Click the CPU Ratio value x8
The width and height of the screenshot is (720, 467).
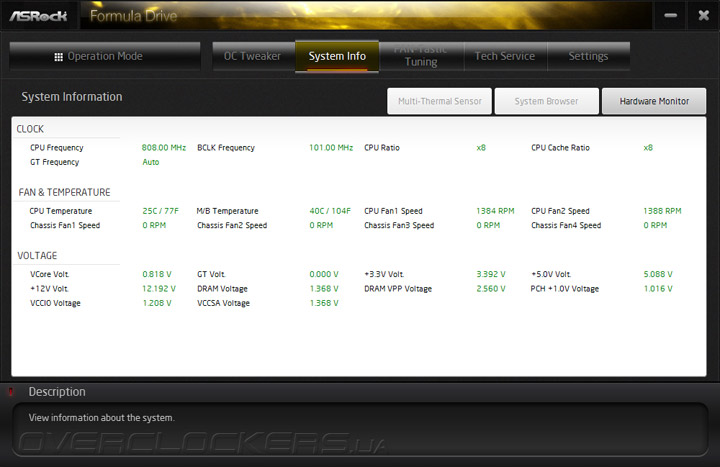(x=481, y=148)
